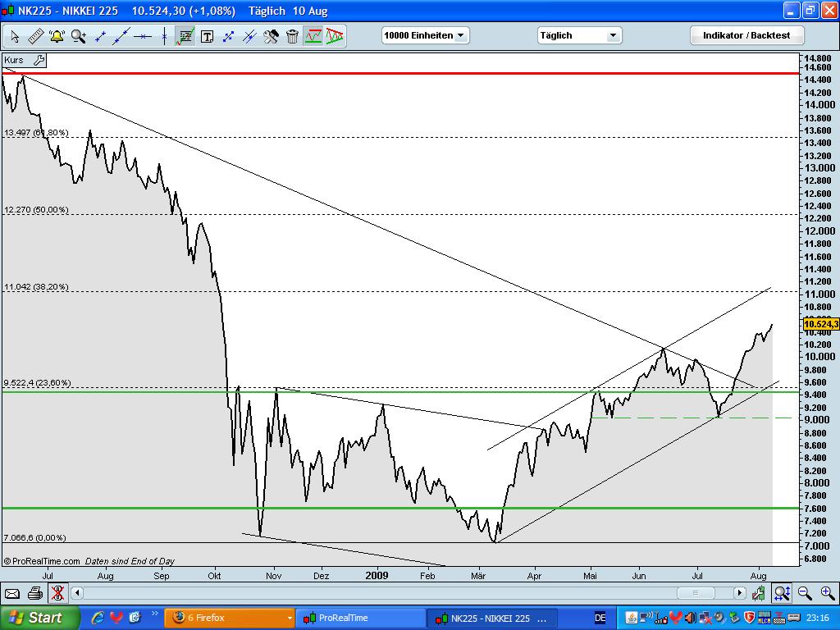Click the price label 10.524,3

click(820, 324)
